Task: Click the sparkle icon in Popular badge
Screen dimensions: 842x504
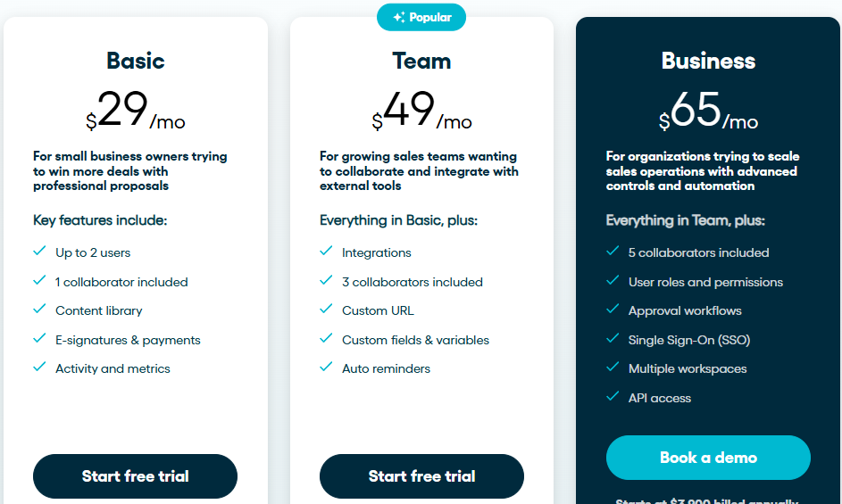Action: (x=399, y=18)
